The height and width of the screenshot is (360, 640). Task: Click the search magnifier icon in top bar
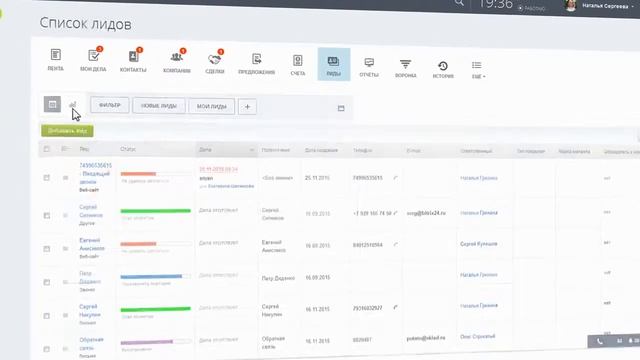pos(459,2)
